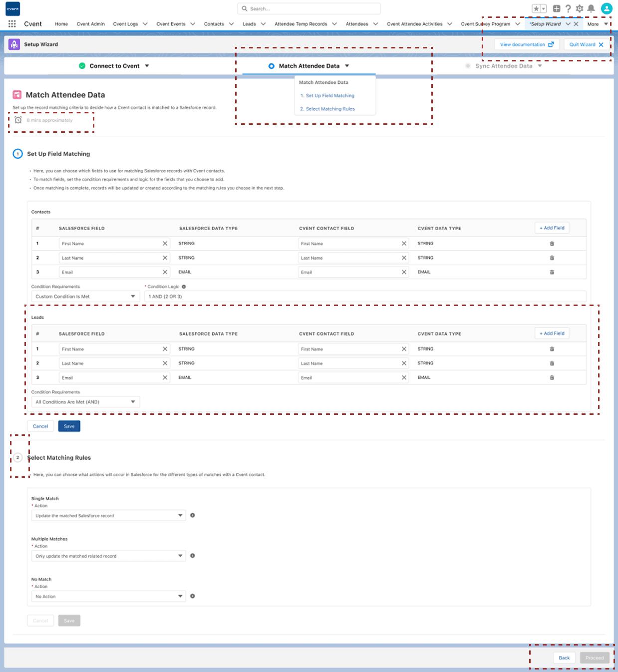
Task: Collapse Match Attendee Data step dropdown
Action: (347, 66)
